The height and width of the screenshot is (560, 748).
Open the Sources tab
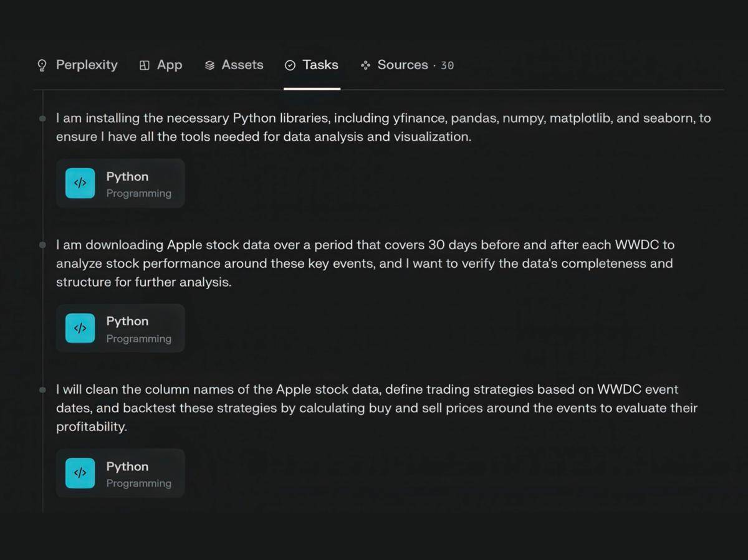407,65
